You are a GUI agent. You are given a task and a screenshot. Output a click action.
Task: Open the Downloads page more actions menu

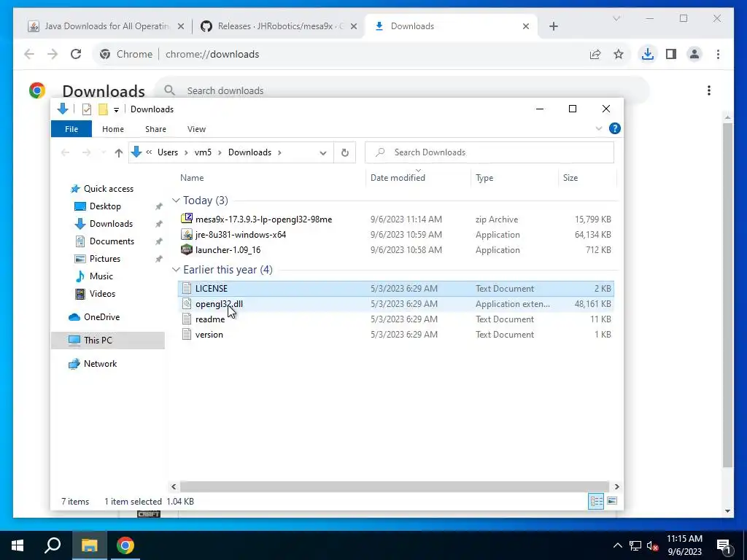tap(709, 90)
